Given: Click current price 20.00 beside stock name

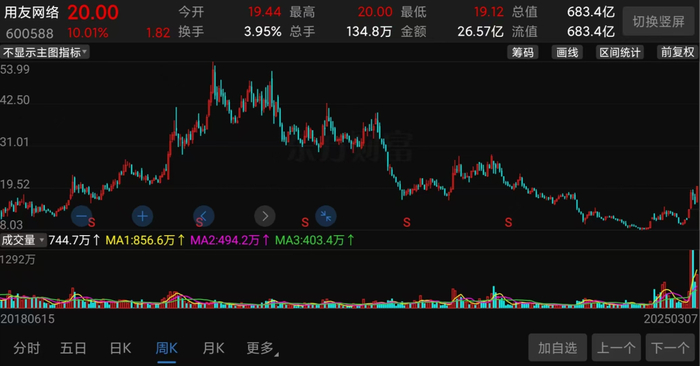Looking at the screenshot, I should click(93, 12).
